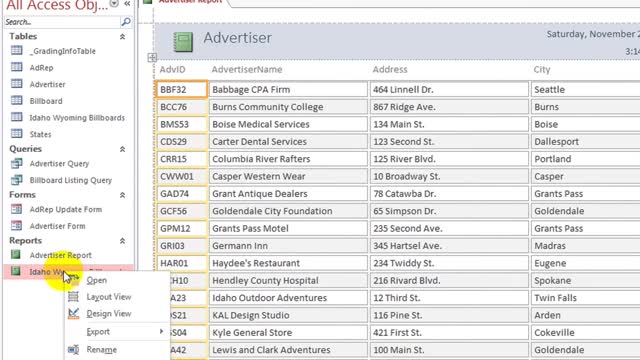Click the Goldendale City Foundation cell

(288, 211)
